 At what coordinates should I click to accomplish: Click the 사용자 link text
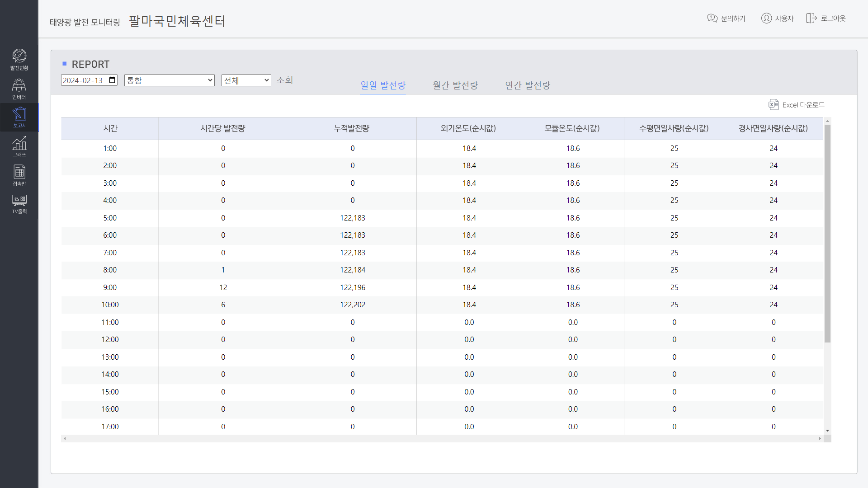click(784, 19)
